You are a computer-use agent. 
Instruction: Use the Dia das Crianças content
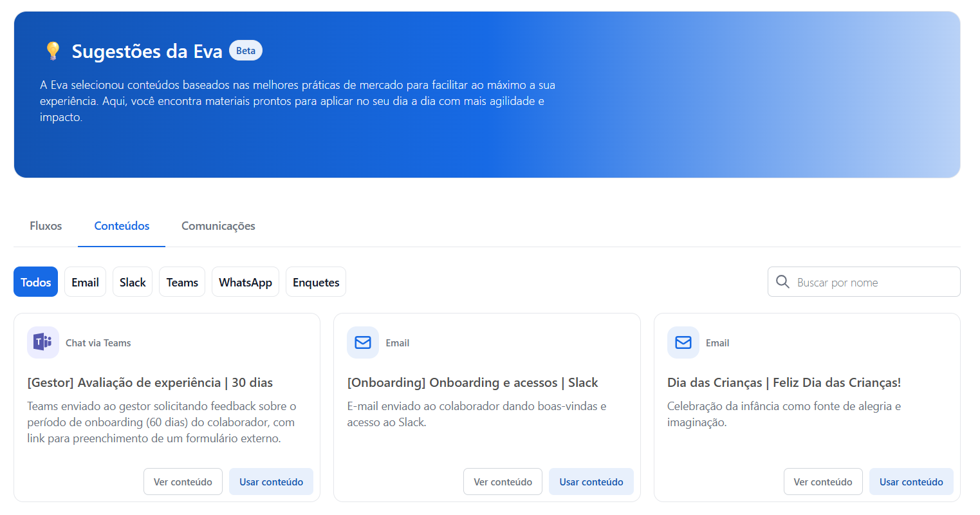911,482
